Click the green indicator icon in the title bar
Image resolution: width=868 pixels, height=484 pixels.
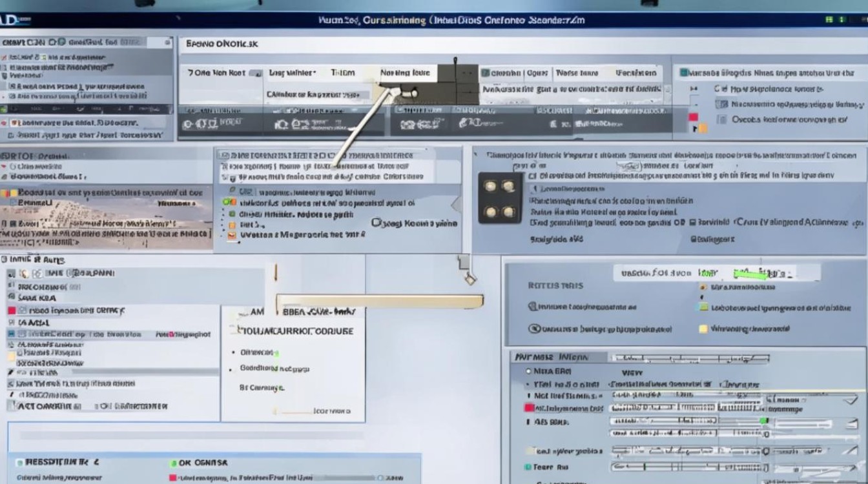coord(829,20)
